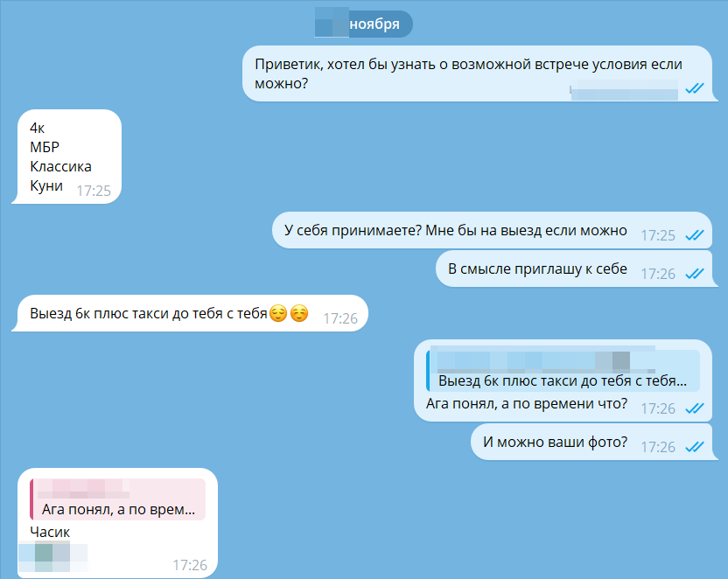Select the reply text Ага понял, а по времени что
Viewport: 728px width, 579px height.
click(527, 403)
